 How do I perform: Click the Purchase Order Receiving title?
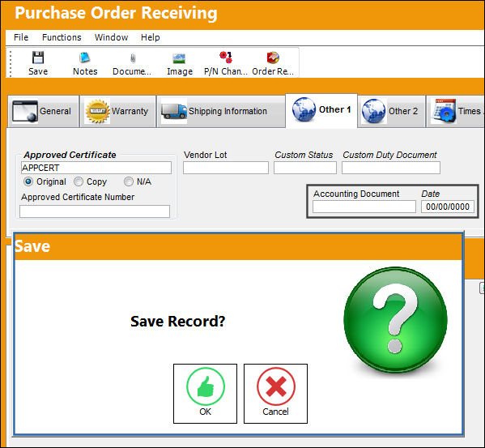tap(116, 13)
